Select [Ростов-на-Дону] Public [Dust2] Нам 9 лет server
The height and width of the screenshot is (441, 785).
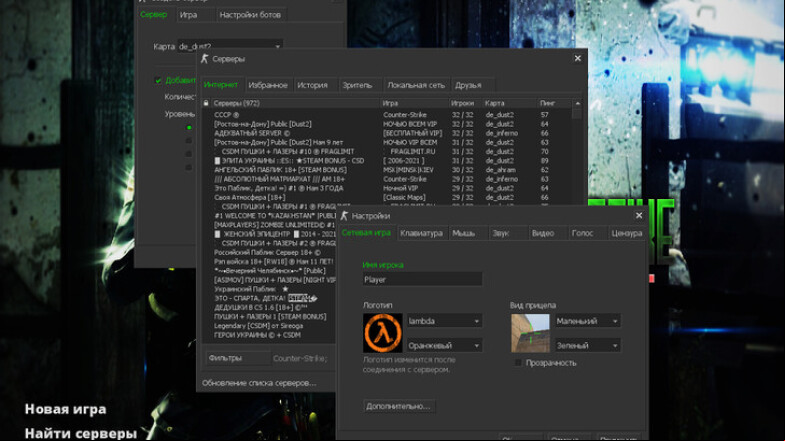[x=385, y=142]
